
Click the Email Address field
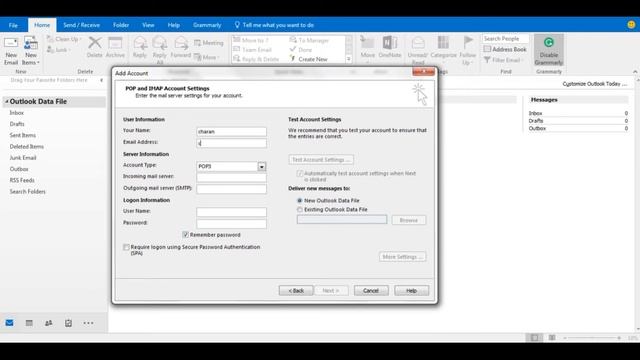231,143
